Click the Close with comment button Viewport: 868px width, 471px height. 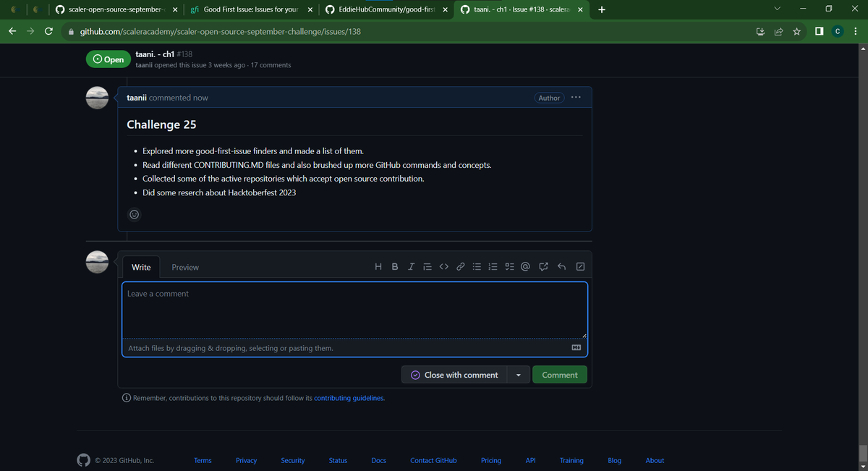pyautogui.click(x=454, y=375)
